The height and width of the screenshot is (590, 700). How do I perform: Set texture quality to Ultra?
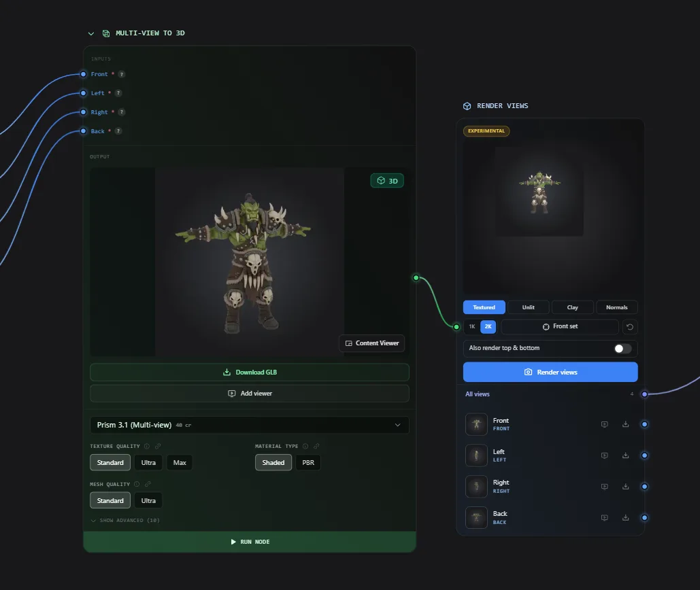click(x=149, y=462)
